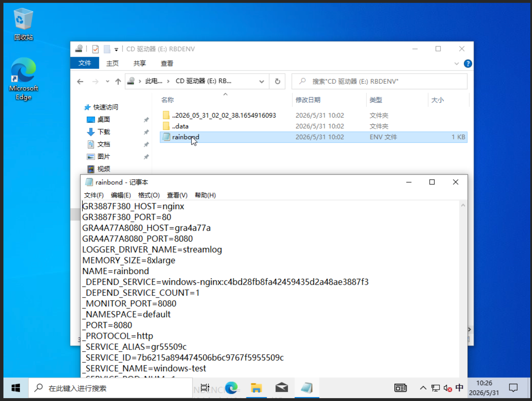Open 桌面 in the navigation pane

[103, 120]
